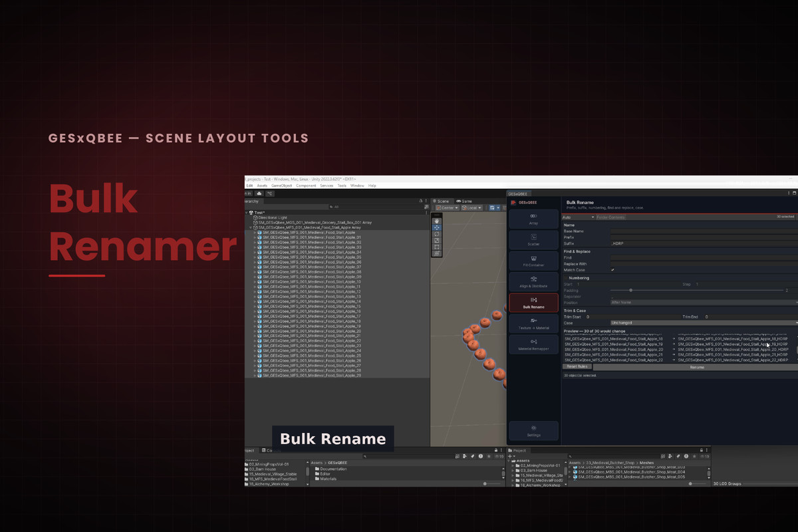Click the Folder Contents button
The width and height of the screenshot is (798, 532).
(x=610, y=217)
